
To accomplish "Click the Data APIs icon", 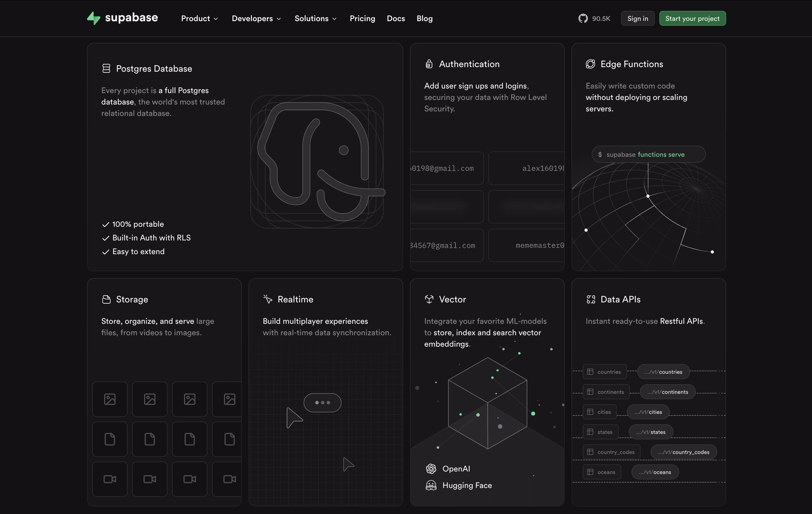I will 591,299.
